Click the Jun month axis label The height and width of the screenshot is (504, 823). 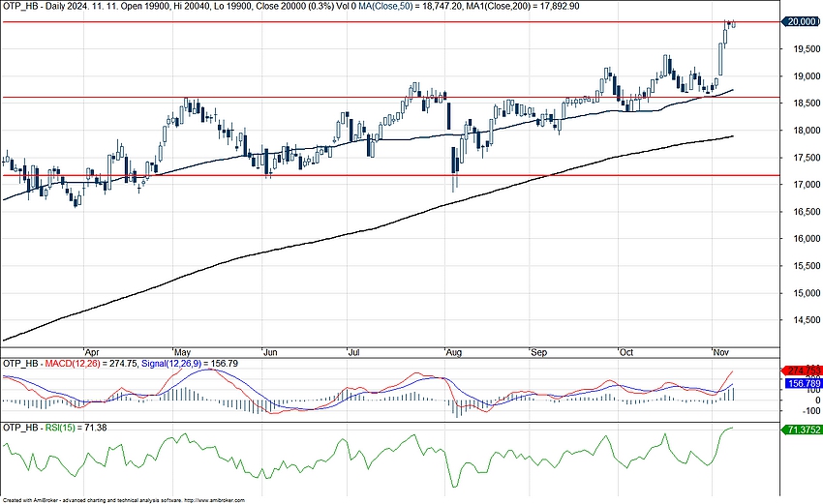(x=270, y=352)
